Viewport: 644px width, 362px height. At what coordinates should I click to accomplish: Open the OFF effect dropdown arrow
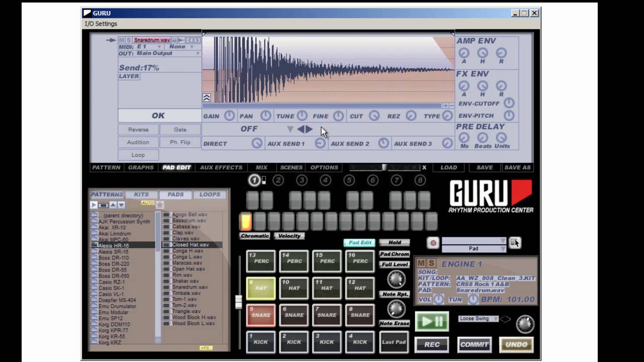(290, 129)
